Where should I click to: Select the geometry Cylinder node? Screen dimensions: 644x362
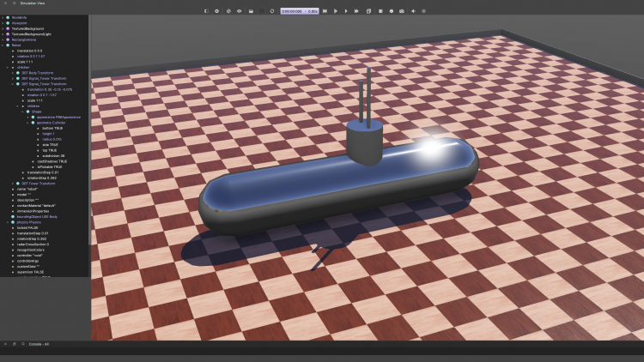click(51, 123)
